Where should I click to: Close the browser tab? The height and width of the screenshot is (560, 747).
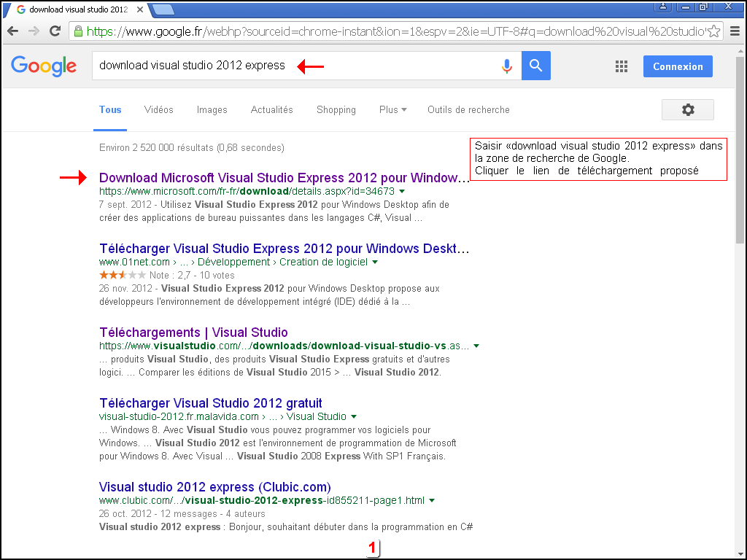coord(140,9)
